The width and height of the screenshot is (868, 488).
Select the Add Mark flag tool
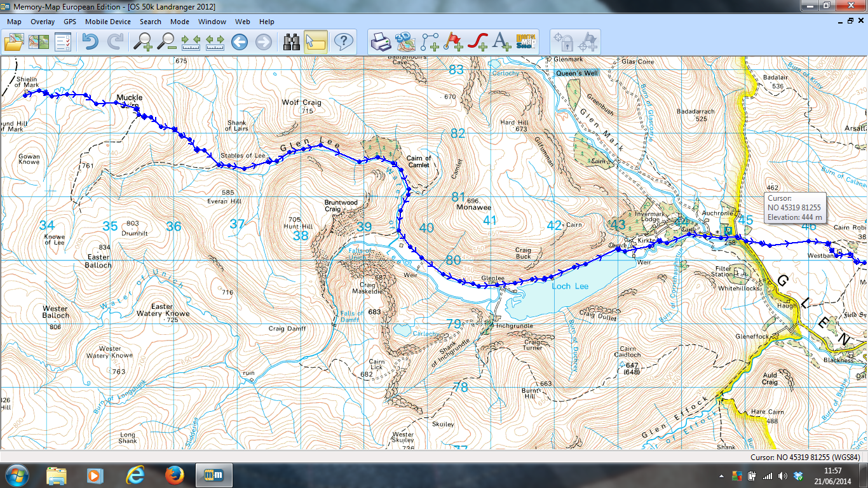tap(454, 42)
